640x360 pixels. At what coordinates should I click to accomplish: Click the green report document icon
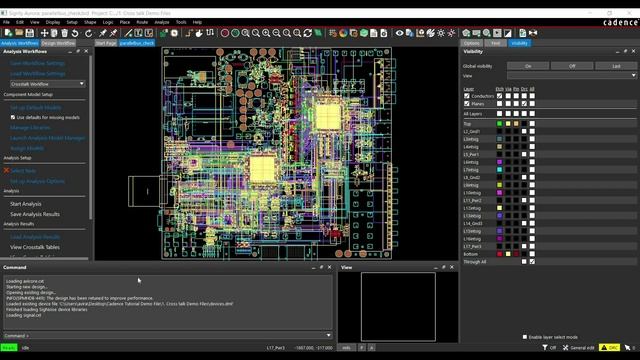pyautogui.click(x=522, y=33)
